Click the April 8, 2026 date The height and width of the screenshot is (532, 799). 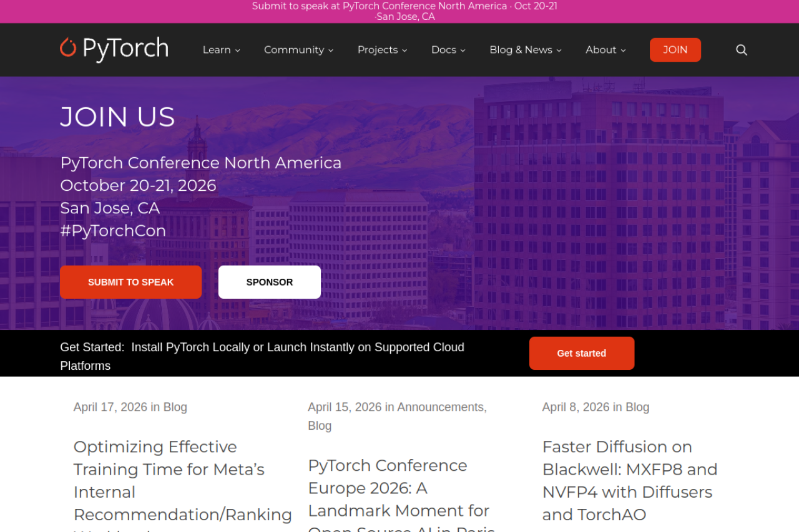(576, 407)
